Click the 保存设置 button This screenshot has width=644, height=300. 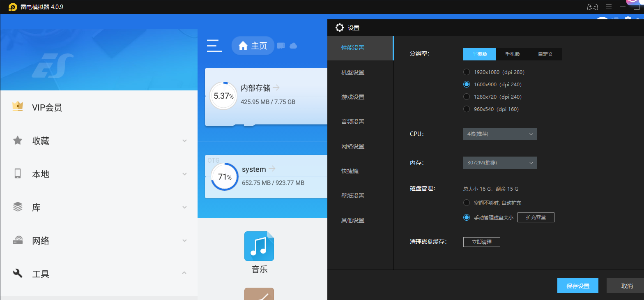pos(577,286)
